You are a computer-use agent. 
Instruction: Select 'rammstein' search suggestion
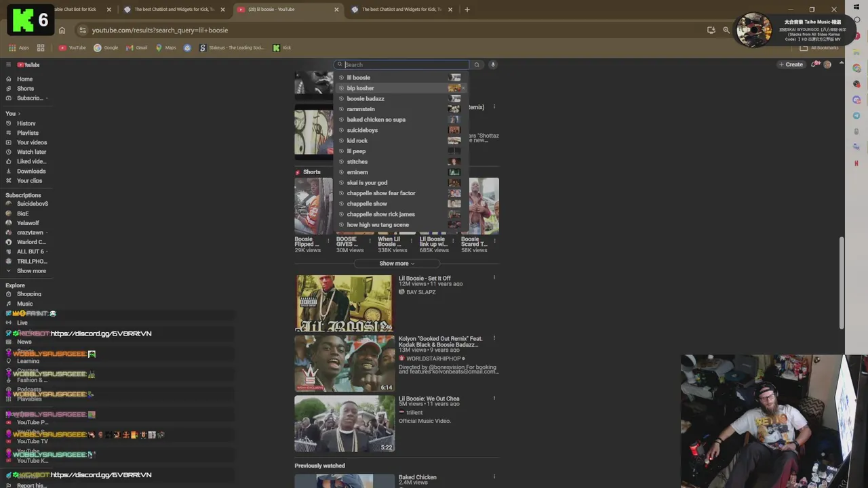click(x=400, y=109)
